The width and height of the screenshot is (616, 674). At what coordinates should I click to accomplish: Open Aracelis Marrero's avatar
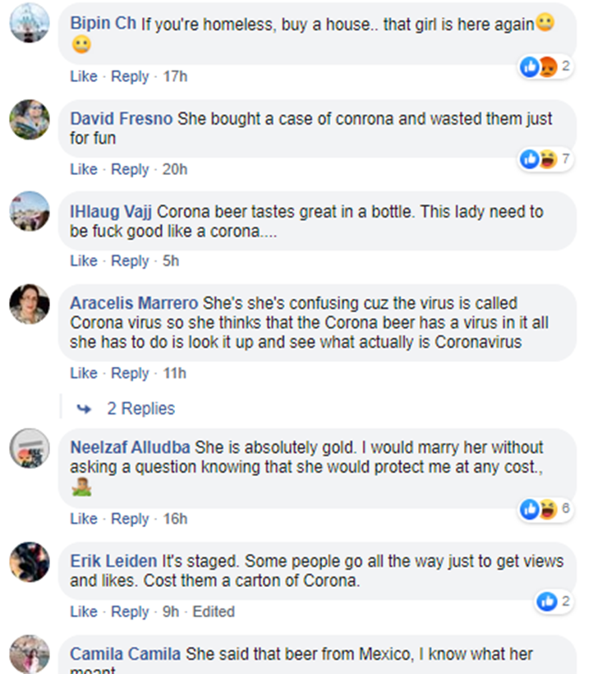pyautogui.click(x=30, y=305)
